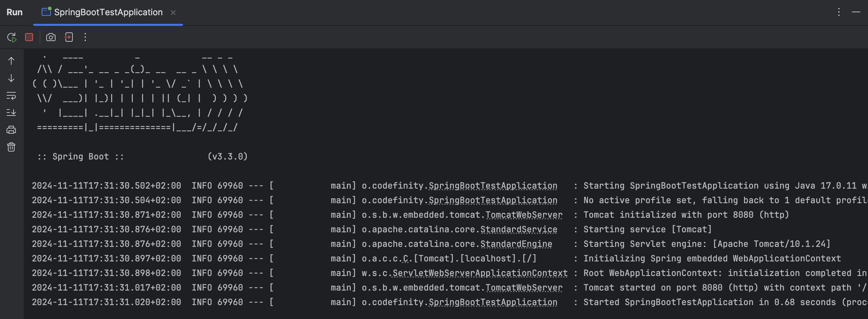Click timestamp 2024-11-11T17:31:30.871+02:00
Viewport: 868px width, 319px height.
(x=106, y=215)
